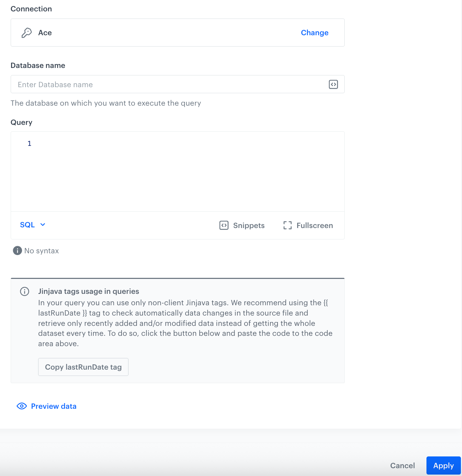
Task: Select the code brackets icon inside the Snippets control
Action: coord(224,225)
